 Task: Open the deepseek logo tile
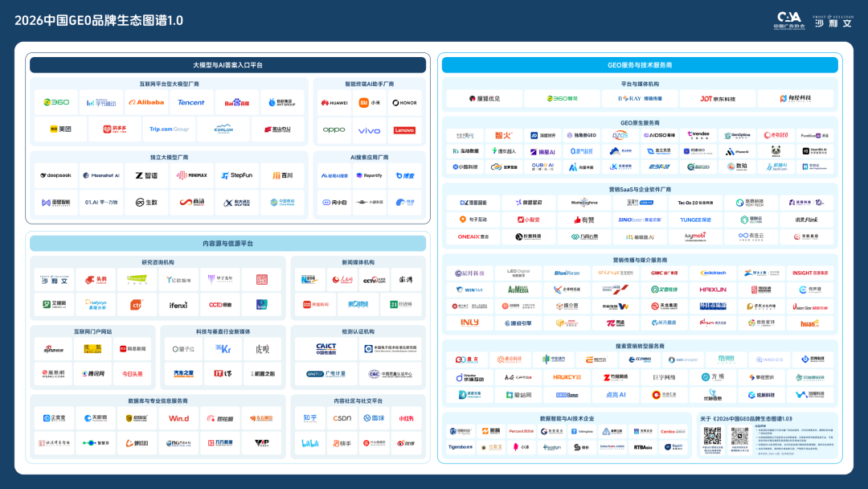[56, 175]
